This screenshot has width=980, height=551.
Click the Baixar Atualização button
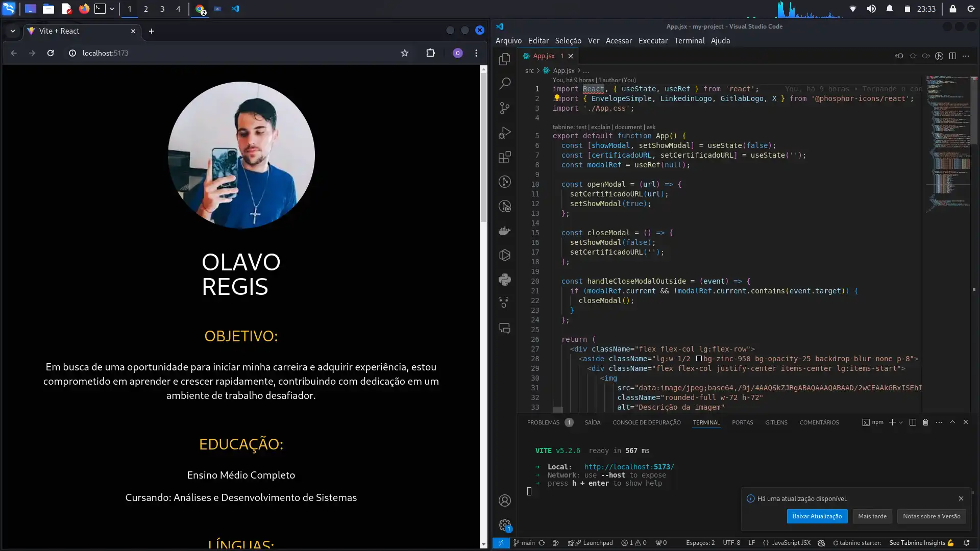[x=817, y=516]
